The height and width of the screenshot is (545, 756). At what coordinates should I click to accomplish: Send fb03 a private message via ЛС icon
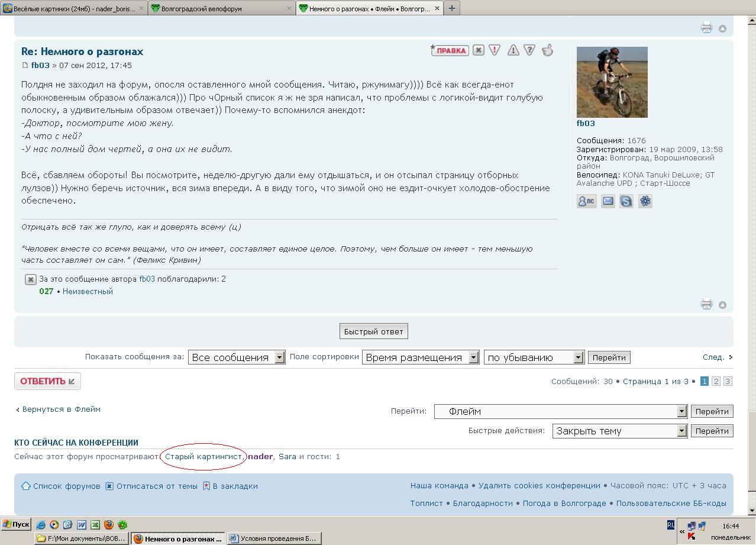586,201
